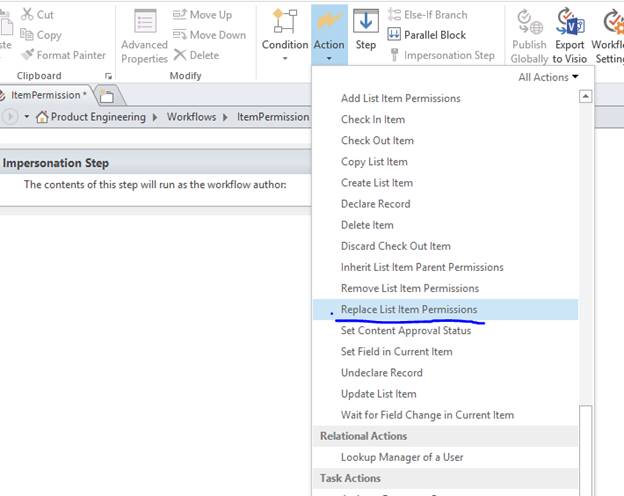Click the new tab icon beside ItemPermission
Viewport: 624px width, 496px height.
(107, 96)
